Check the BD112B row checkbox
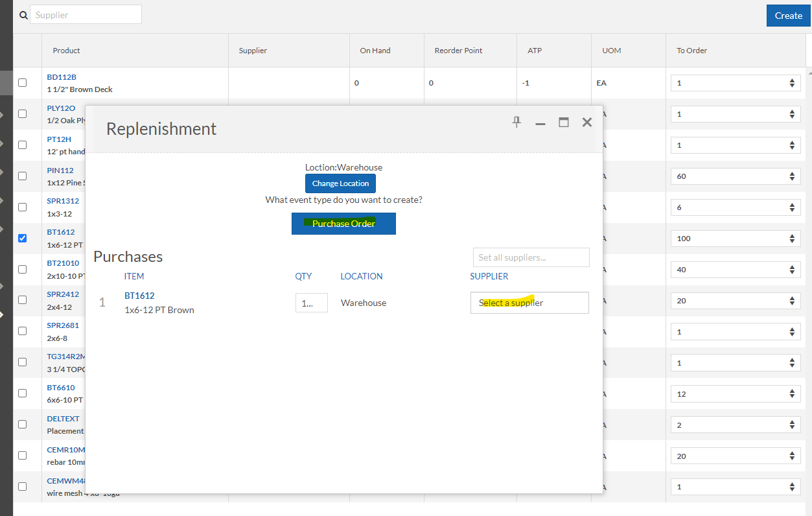The image size is (812, 516). click(23, 83)
